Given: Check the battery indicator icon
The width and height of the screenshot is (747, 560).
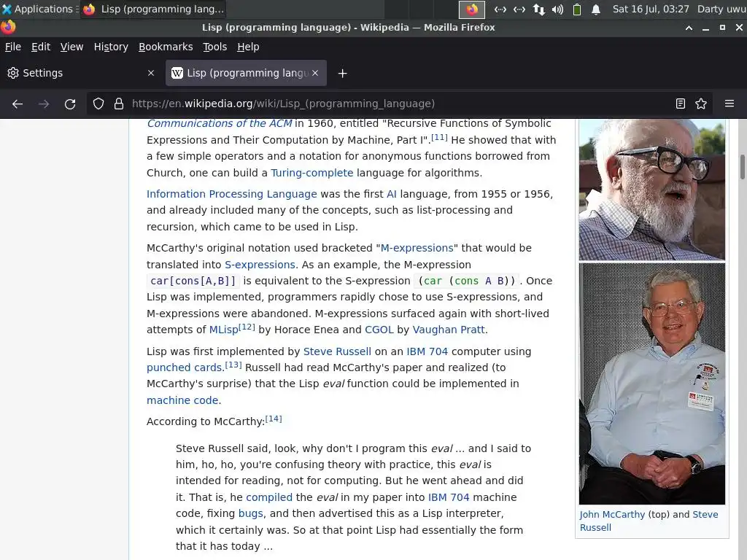Looking at the screenshot, I should (x=577, y=9).
